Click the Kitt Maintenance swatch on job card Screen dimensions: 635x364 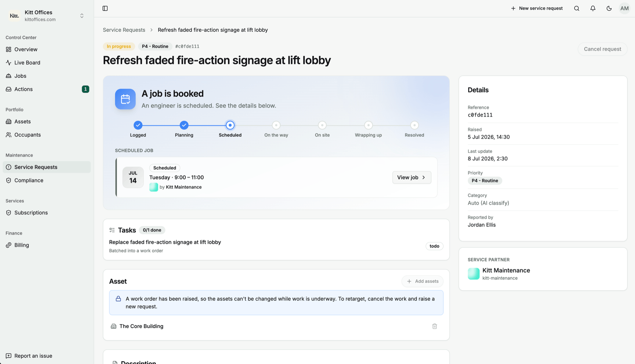point(153,187)
